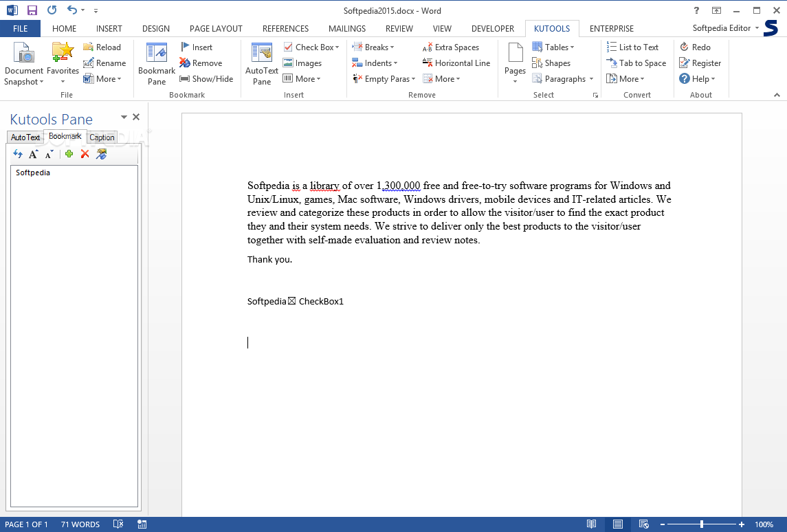The height and width of the screenshot is (532, 787).
Task: Click Shapes select button
Action: click(x=551, y=63)
